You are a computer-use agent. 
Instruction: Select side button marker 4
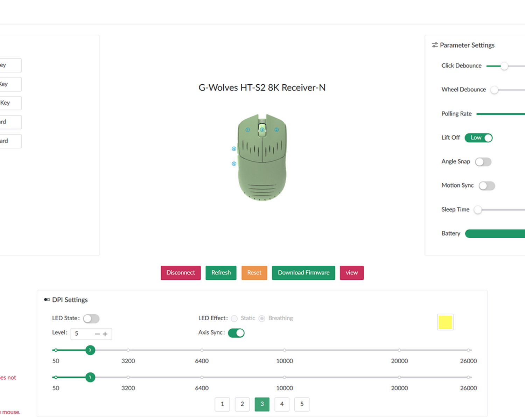234,149
